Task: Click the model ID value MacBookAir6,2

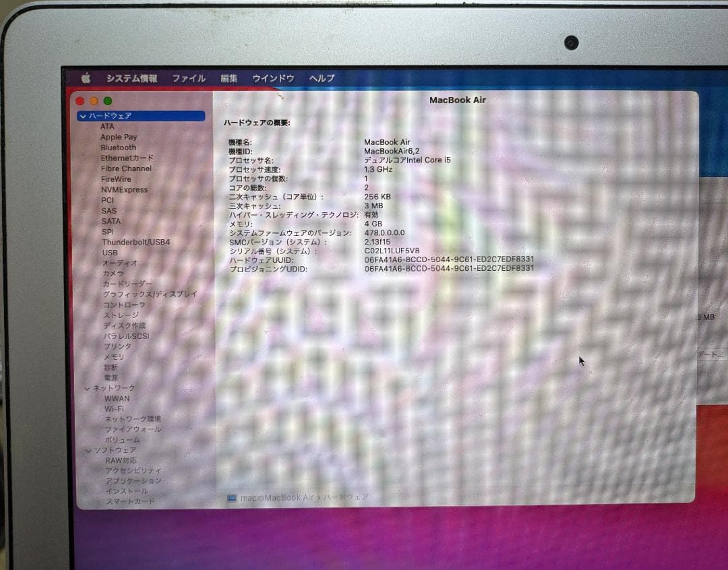Action: tap(392, 152)
